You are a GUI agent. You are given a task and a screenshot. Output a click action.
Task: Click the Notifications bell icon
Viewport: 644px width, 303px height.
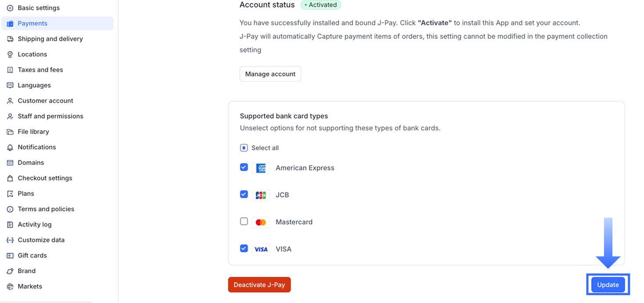click(10, 147)
